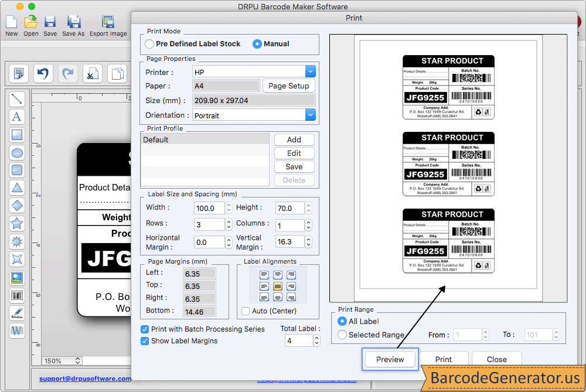Select the Signature pen tool
Viewport: 586px width, 392px height.
[x=17, y=313]
